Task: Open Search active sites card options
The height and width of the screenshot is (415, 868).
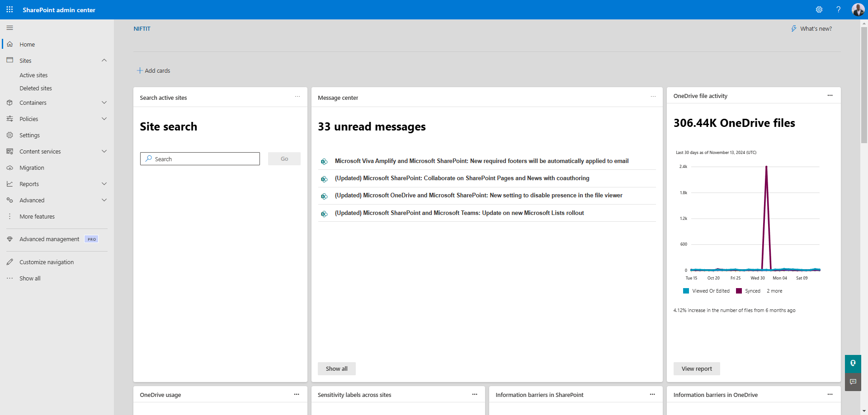Action: coord(297,97)
